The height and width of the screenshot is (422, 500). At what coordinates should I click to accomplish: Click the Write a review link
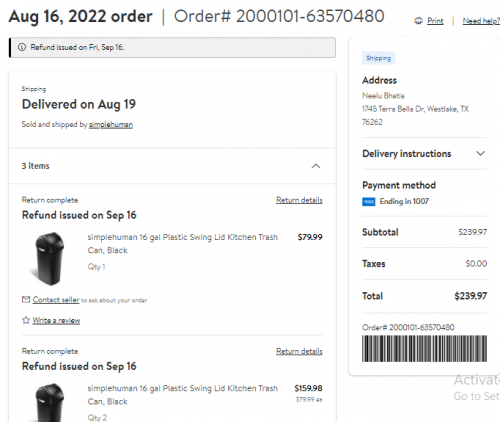56,320
